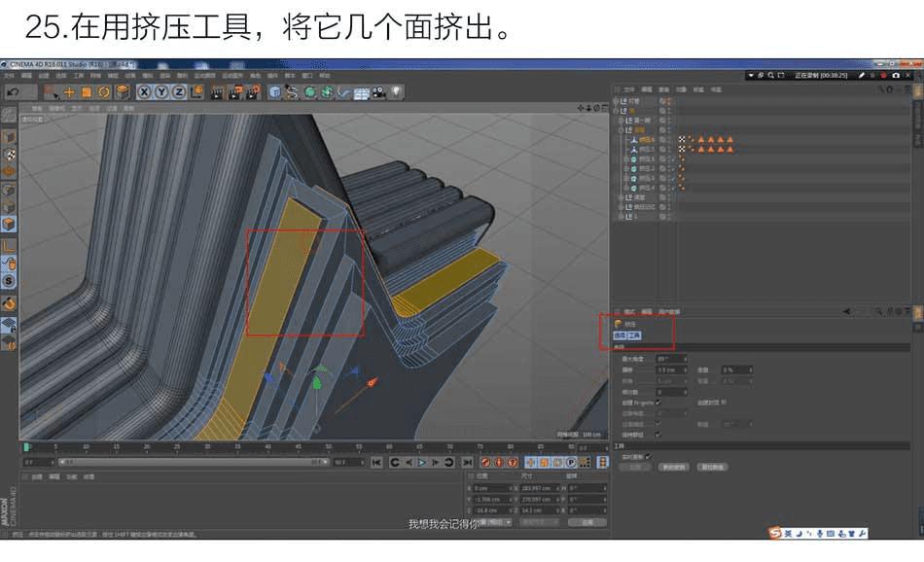Select the Scale tool icon
Screen dimensions: 924x562
[86, 92]
